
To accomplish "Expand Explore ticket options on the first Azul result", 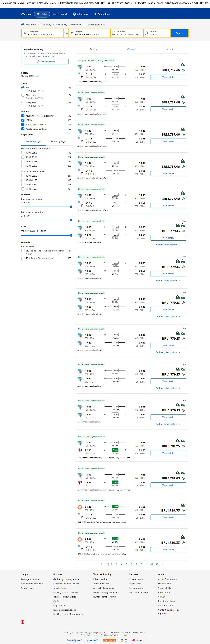I will (168, 245).
